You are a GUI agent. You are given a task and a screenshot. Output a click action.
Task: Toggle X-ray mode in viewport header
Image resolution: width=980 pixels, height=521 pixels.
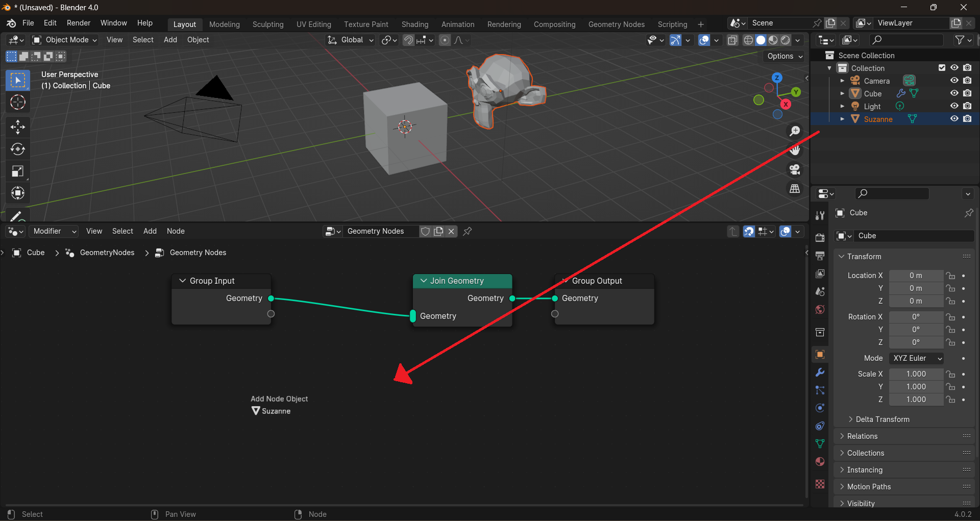732,40
